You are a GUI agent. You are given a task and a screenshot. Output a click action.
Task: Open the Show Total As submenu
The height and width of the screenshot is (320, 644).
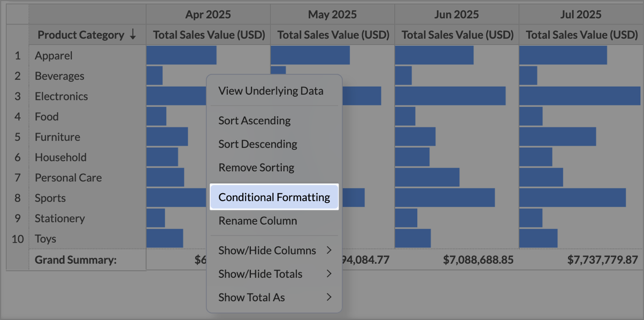[274, 298]
